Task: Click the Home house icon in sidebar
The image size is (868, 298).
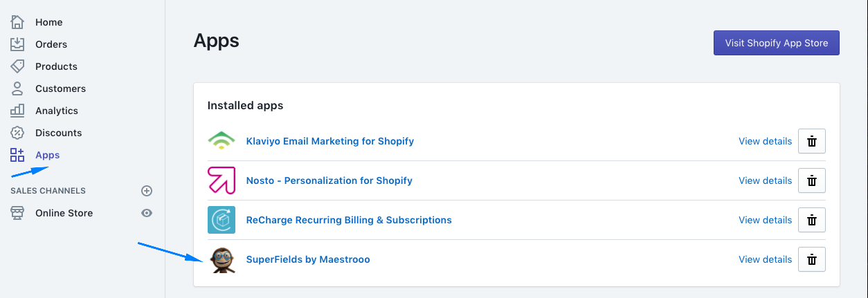Action: 17,22
